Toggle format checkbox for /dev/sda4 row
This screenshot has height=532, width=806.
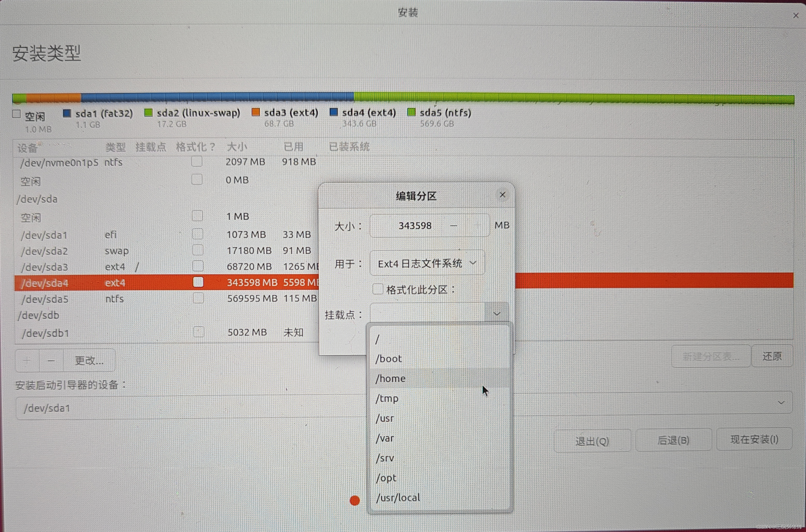(x=198, y=282)
